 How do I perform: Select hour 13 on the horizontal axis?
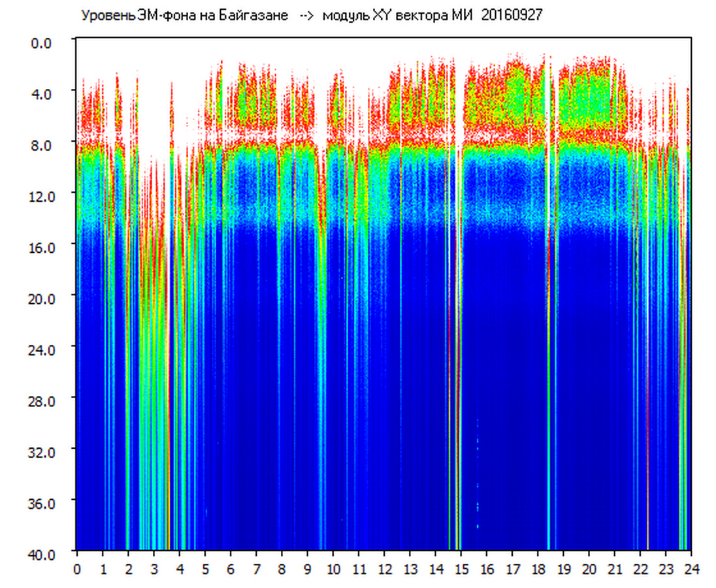point(410,569)
